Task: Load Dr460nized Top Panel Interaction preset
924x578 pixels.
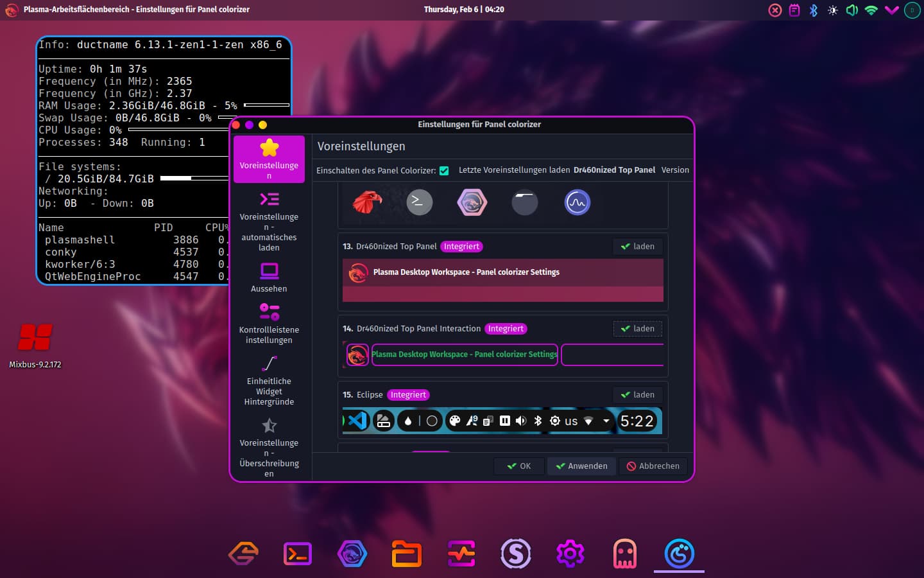Action: pyautogui.click(x=637, y=329)
